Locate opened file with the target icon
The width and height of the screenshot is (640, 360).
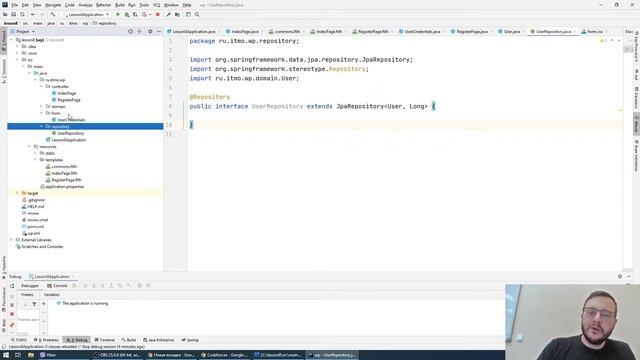[131, 31]
